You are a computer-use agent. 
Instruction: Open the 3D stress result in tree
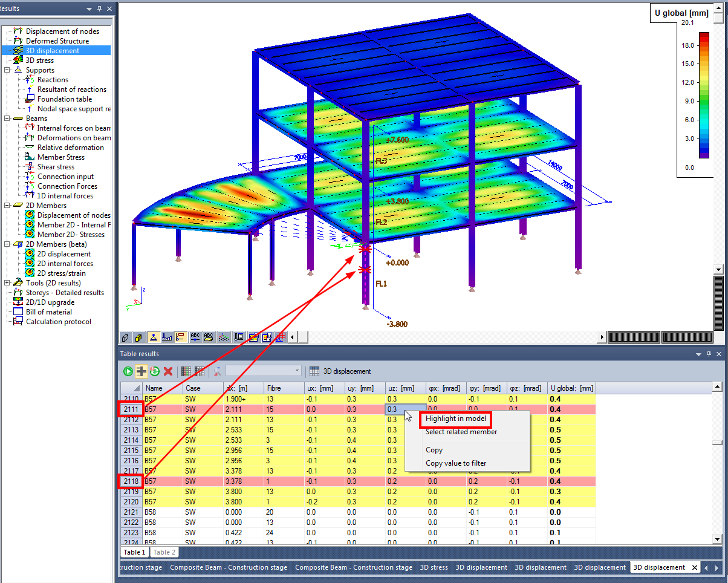39,60
